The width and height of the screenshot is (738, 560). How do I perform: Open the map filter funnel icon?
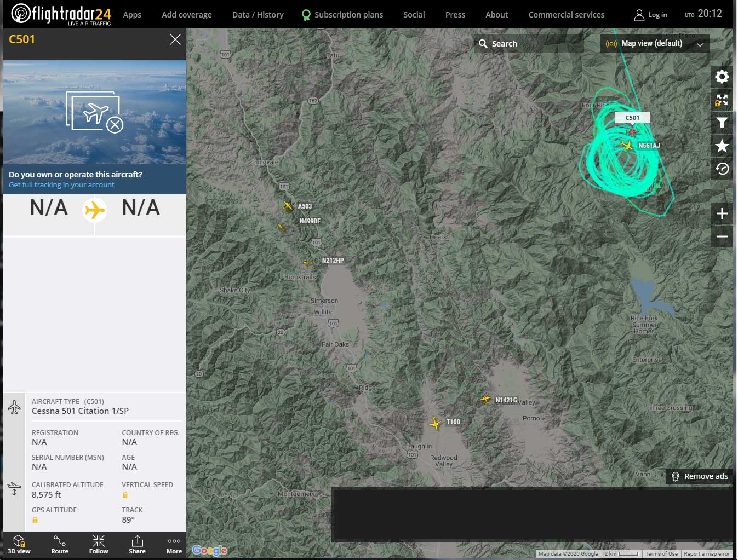[722, 123]
